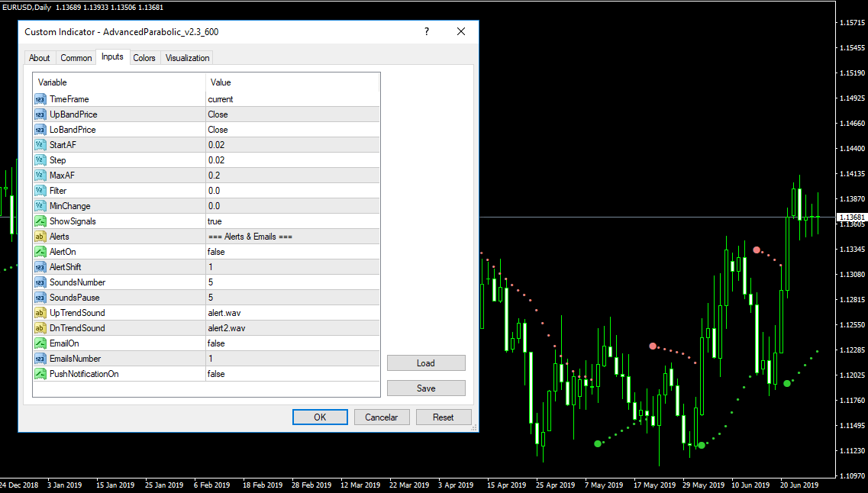
Task: Click the Reset button
Action: (x=444, y=417)
